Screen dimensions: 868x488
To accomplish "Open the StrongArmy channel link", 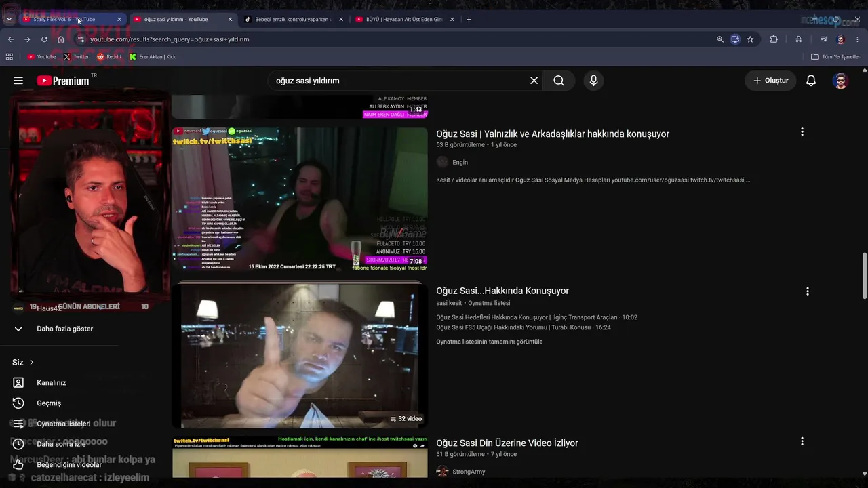I will (469, 472).
